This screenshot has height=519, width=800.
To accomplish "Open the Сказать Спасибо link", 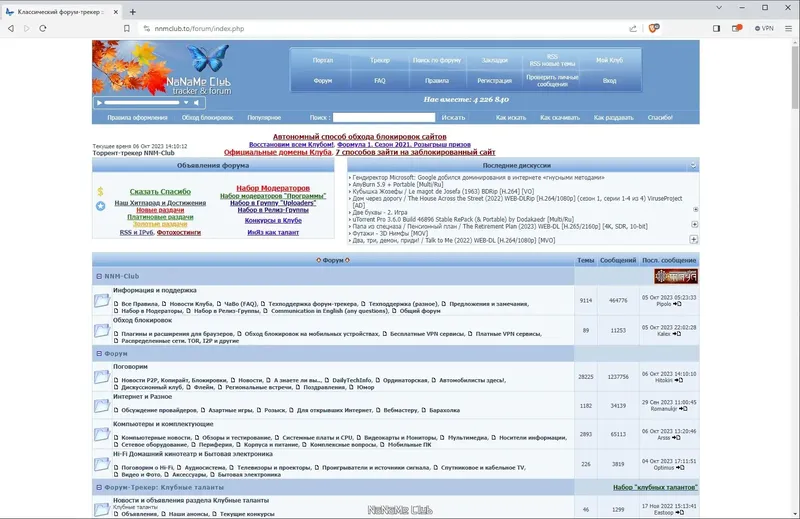I will [160, 191].
